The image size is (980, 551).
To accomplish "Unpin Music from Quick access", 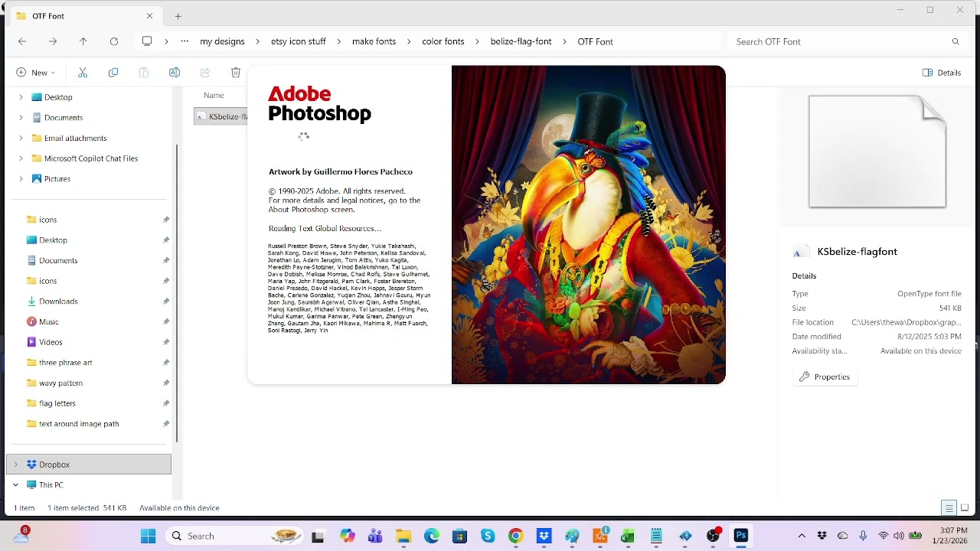I will point(166,321).
